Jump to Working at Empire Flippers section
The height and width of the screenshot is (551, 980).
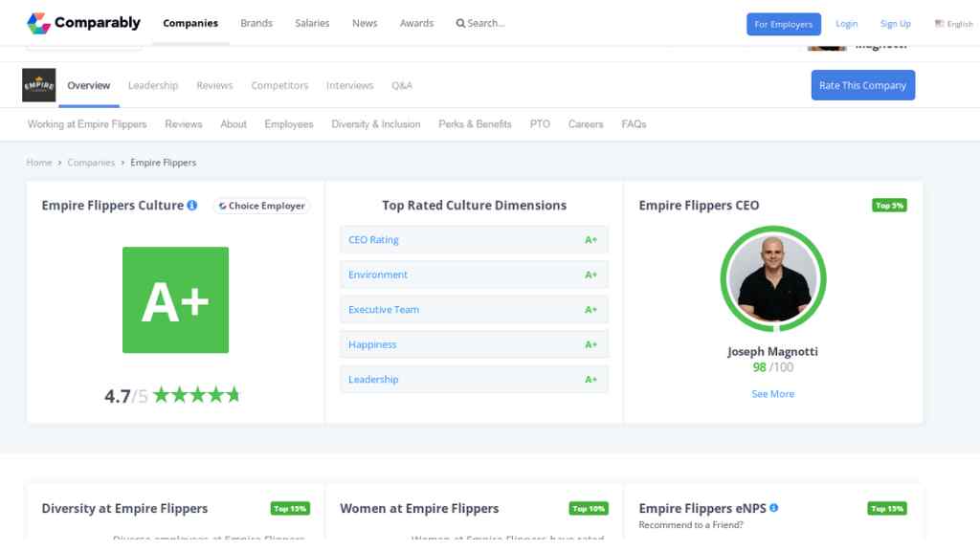(x=87, y=124)
